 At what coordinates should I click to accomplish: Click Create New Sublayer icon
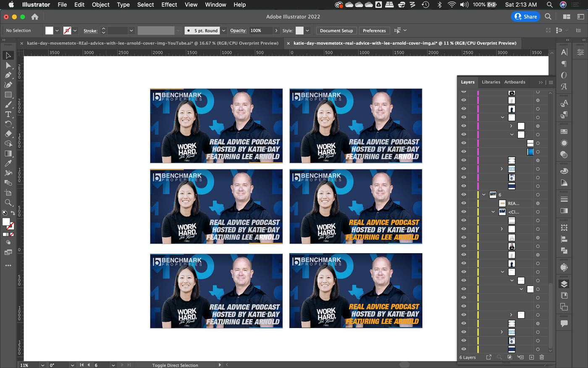point(520,357)
